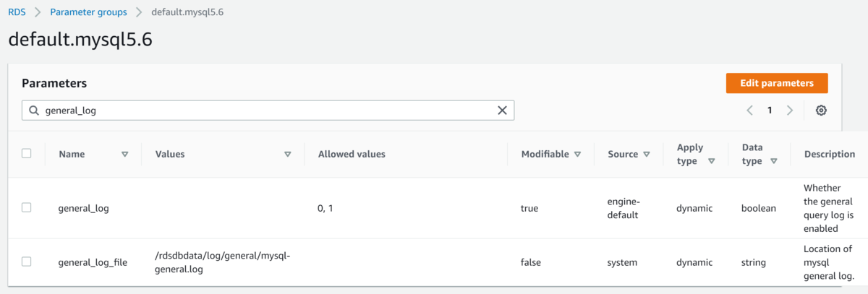
Task: Click the Parameters section heading
Action: [54, 83]
